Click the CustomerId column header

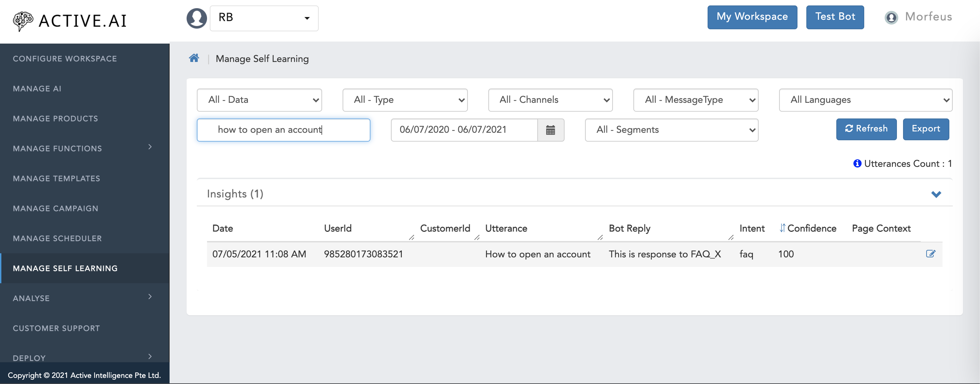tap(445, 228)
